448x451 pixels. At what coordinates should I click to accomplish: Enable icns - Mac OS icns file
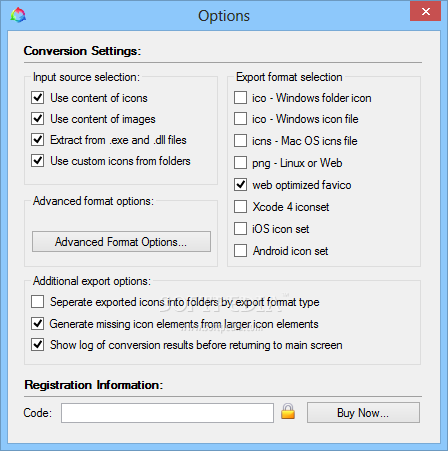[x=240, y=141]
